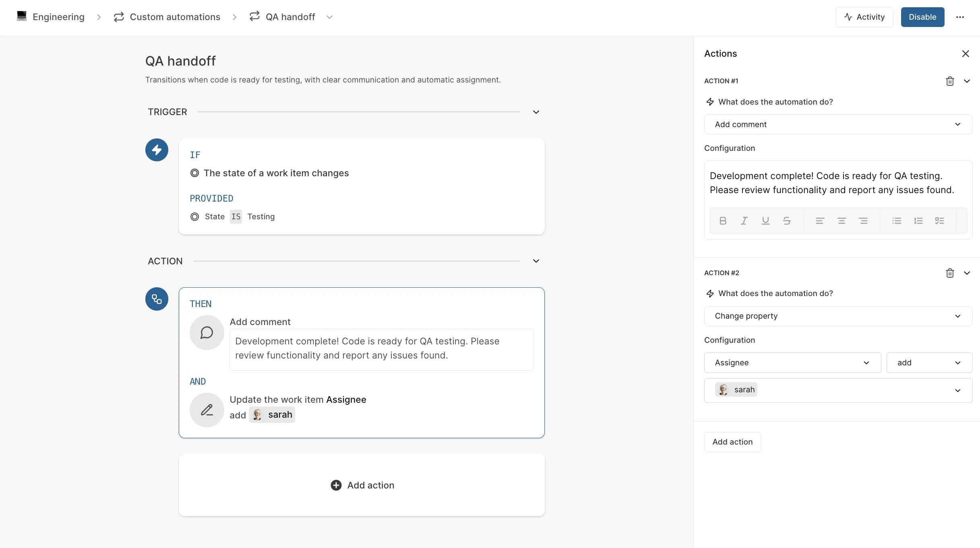Apply italic formatting in the comment editor

tap(744, 220)
